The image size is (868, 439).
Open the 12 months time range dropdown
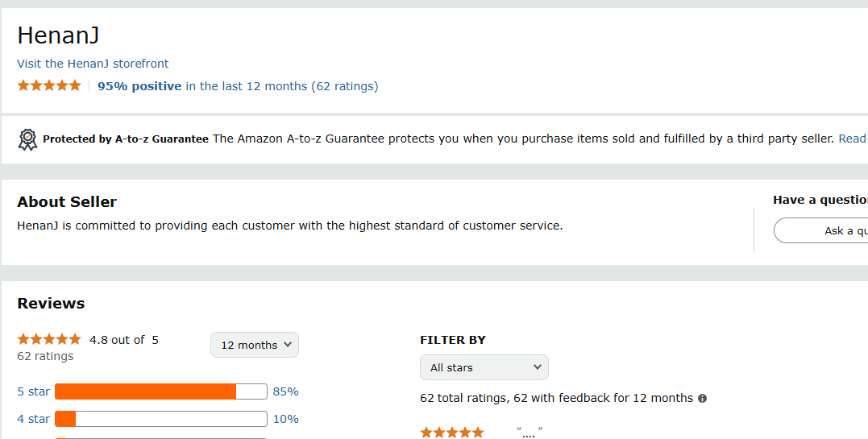pyautogui.click(x=255, y=345)
